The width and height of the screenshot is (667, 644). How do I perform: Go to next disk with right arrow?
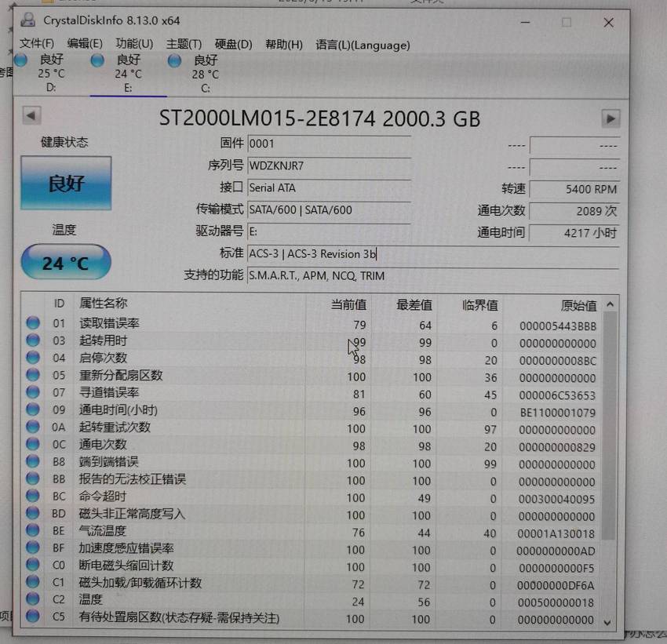point(611,118)
